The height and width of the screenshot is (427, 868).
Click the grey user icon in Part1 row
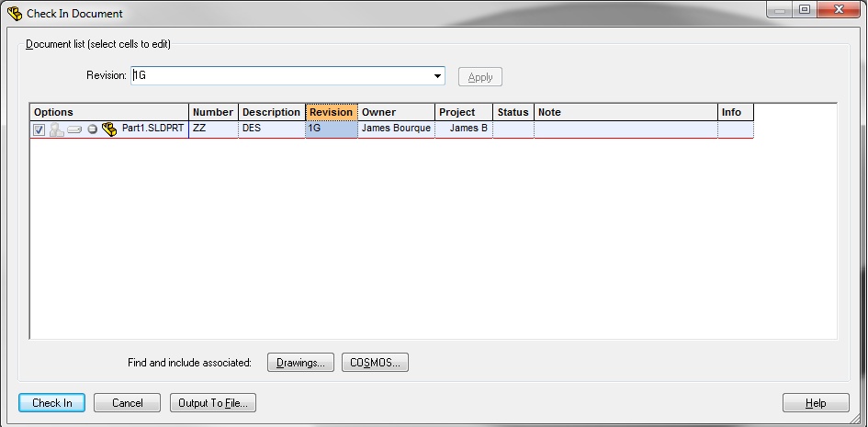point(56,129)
